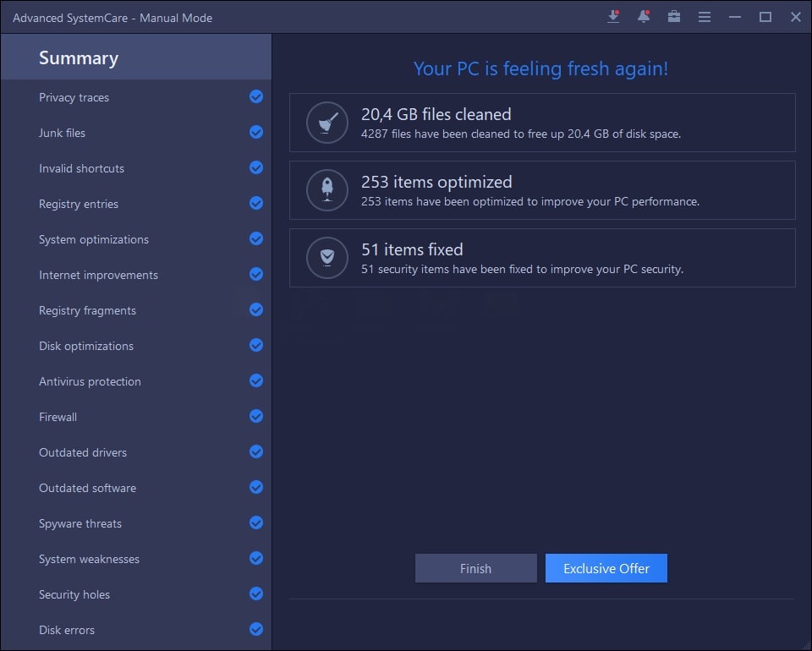This screenshot has height=651, width=812.
Task: Select Disk optimizations item
Action: pos(136,346)
